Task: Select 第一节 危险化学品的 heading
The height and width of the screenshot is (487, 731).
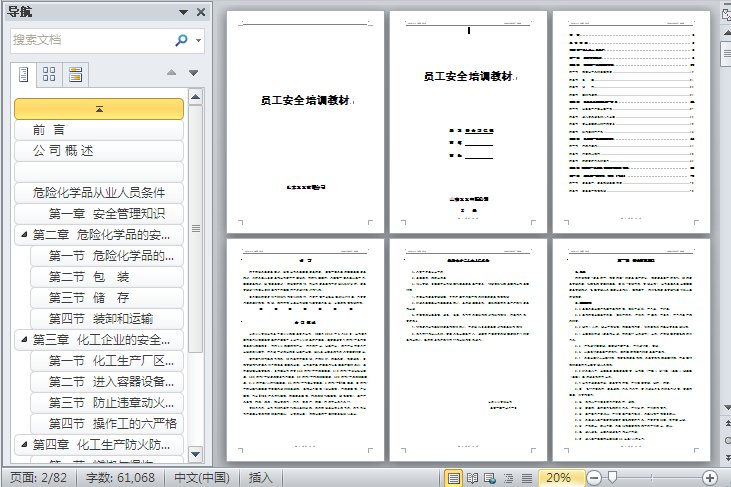Action: coord(107,255)
